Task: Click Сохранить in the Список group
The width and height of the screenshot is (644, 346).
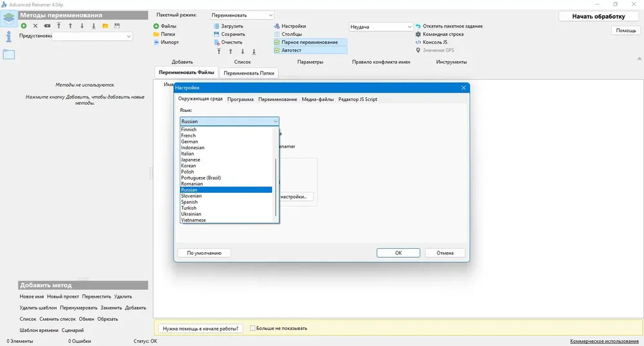Action: (229, 34)
